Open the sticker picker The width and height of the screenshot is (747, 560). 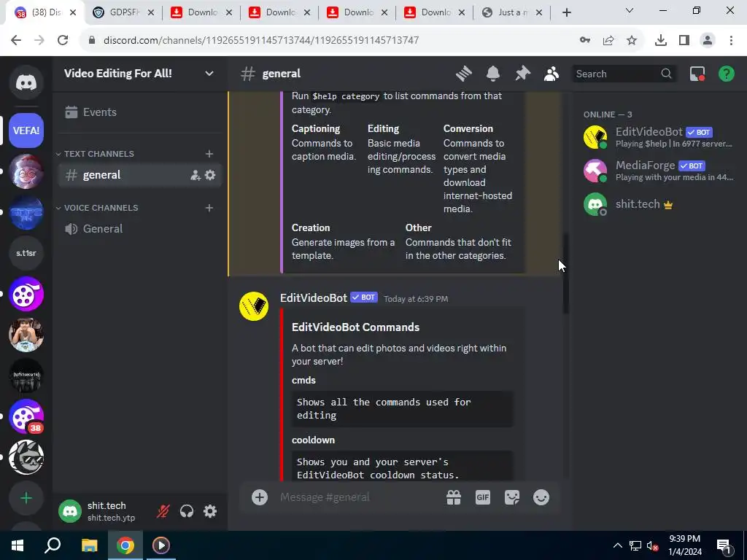coord(512,497)
